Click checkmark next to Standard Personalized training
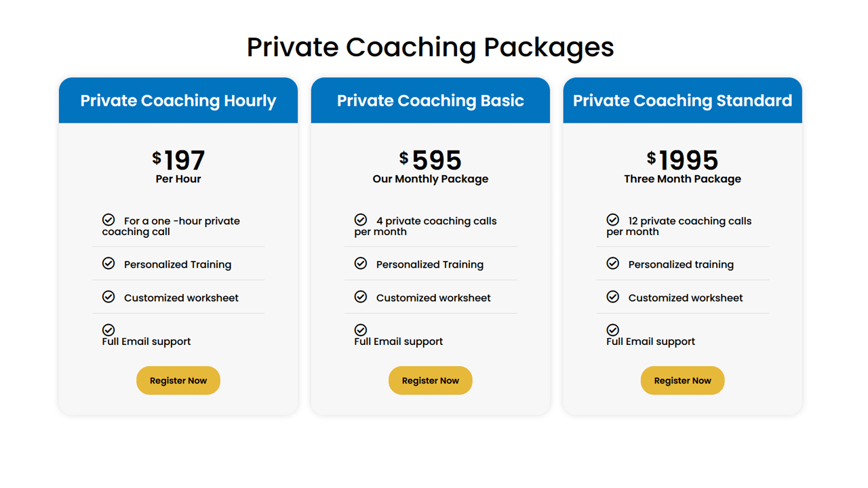Image resolution: width=868 pixels, height=488 pixels. coord(613,263)
